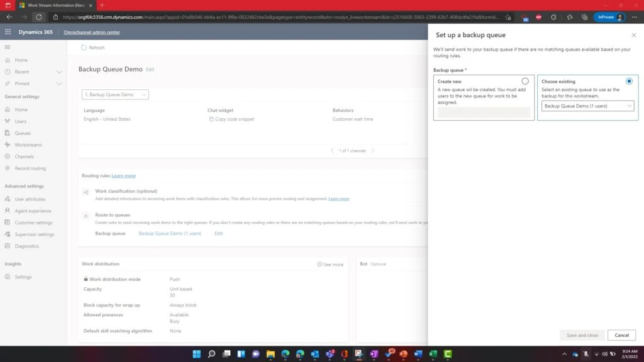
Task: Open the Favorites list icon in toolbar
Action: pos(570,17)
